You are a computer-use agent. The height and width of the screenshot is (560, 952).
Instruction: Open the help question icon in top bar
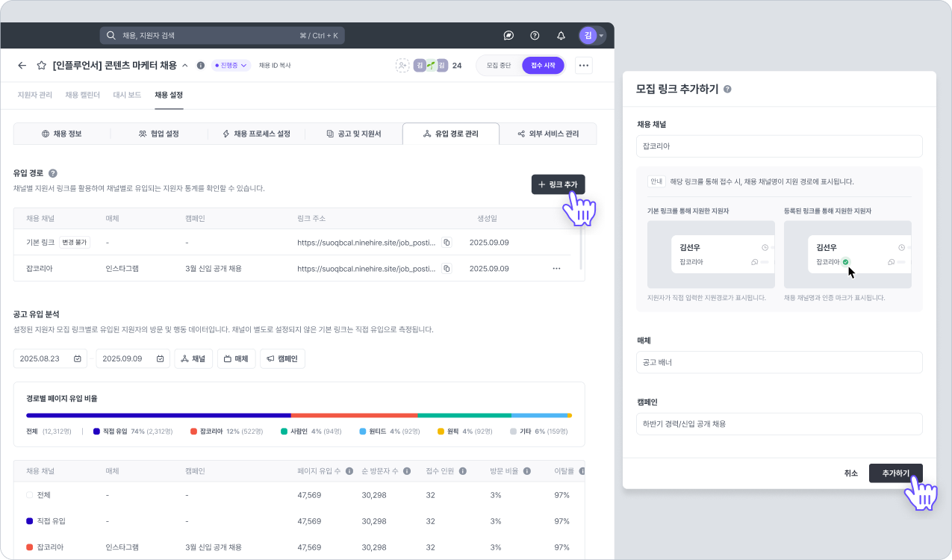click(x=535, y=35)
